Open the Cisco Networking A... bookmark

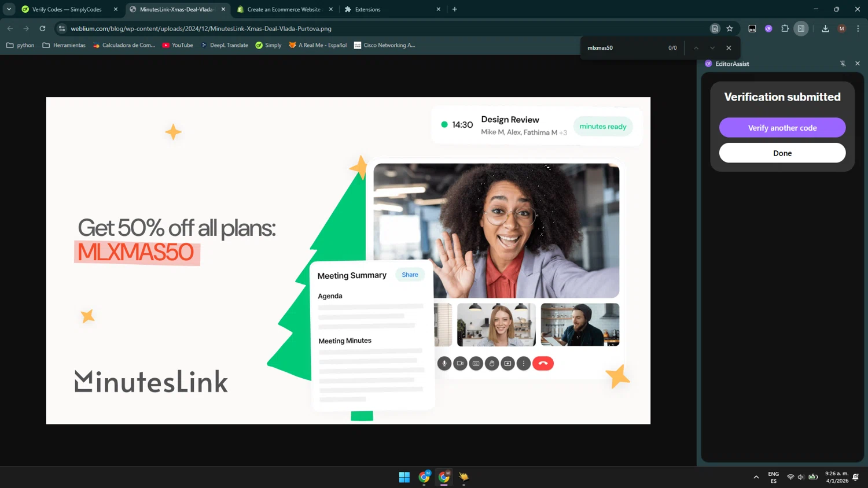385,45
